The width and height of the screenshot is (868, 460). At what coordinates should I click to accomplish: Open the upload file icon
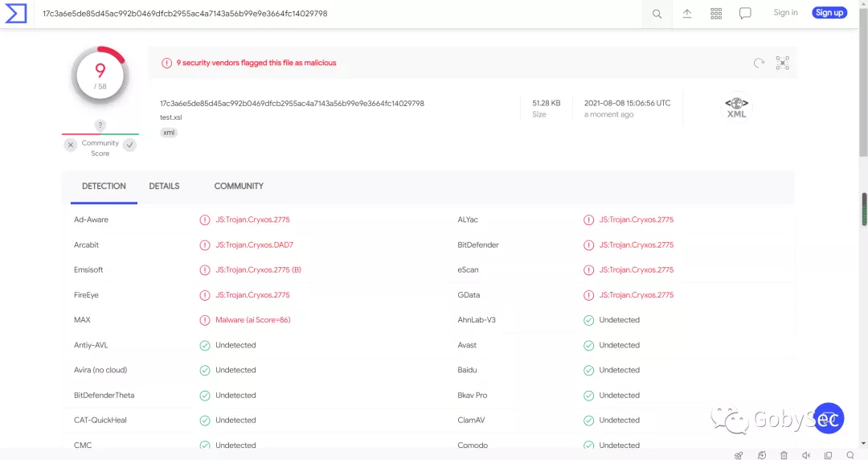click(687, 14)
